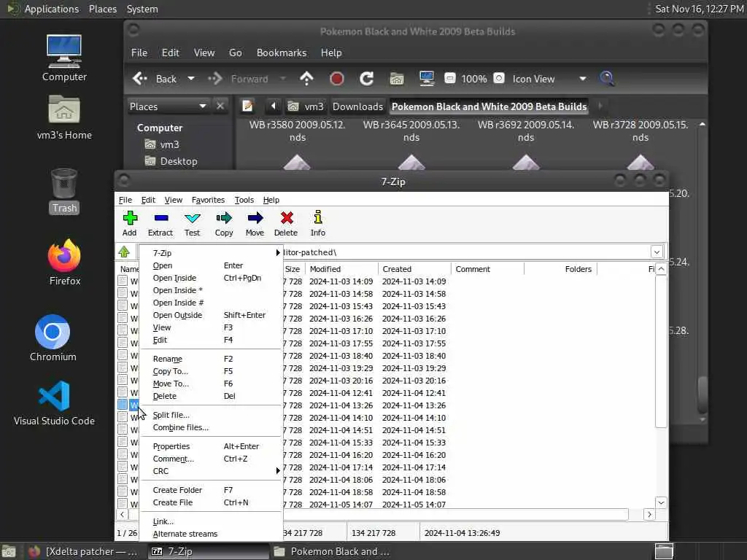Open the Places panel menu
The image size is (747, 560).
pyautogui.click(x=103, y=9)
